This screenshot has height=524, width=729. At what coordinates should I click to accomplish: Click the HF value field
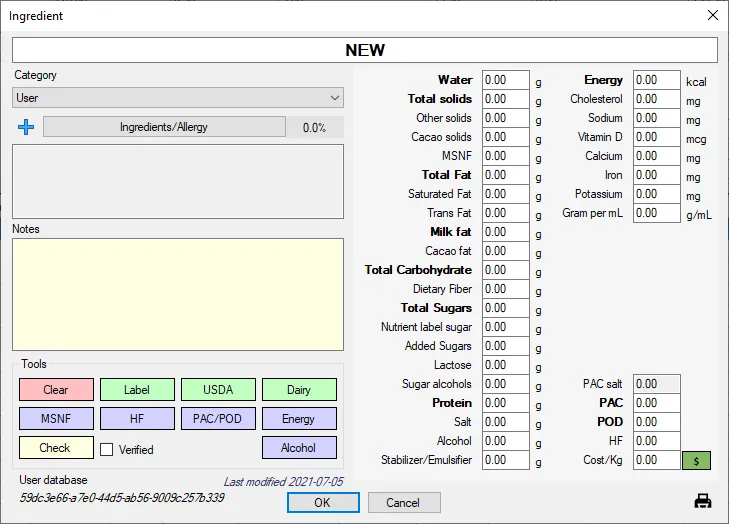656,441
